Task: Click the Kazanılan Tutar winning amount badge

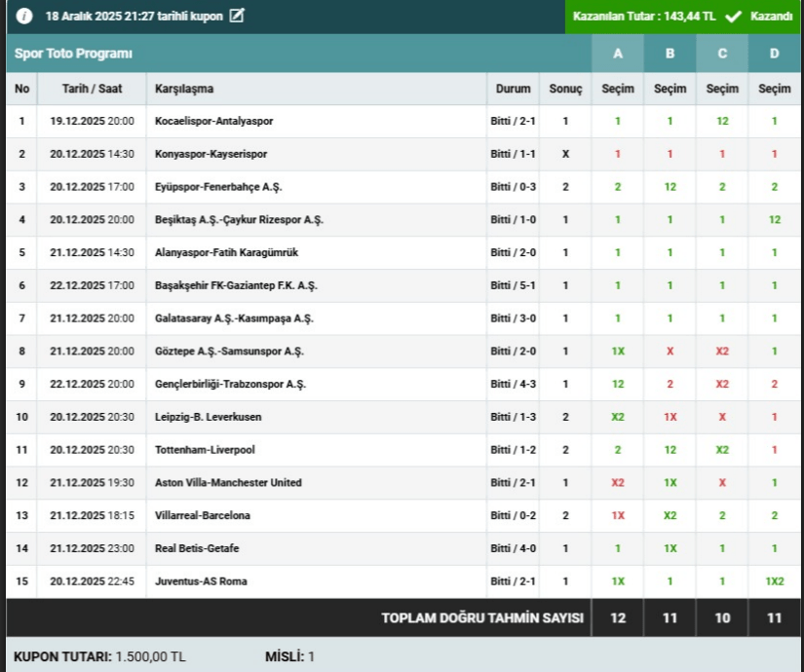Action: (x=645, y=17)
